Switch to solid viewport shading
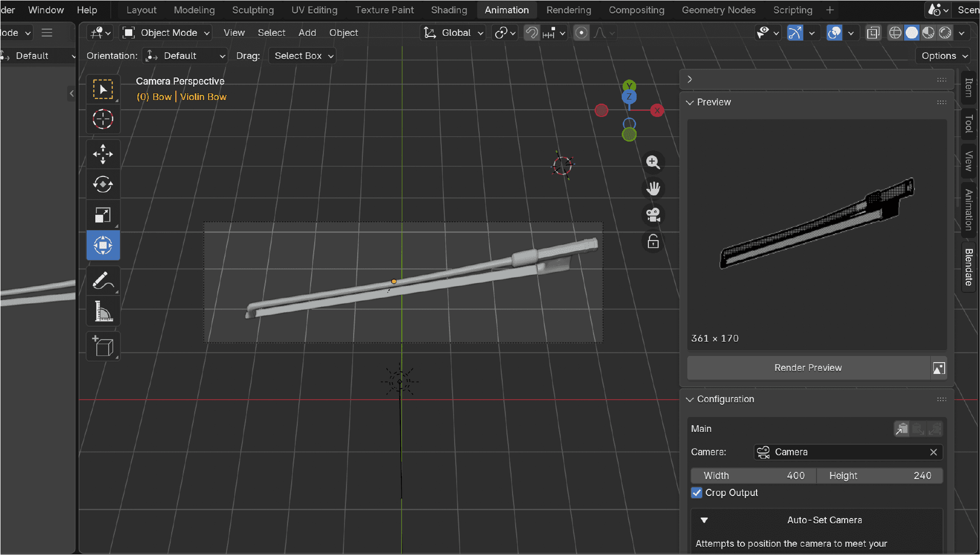The height and width of the screenshot is (555, 980). (911, 33)
